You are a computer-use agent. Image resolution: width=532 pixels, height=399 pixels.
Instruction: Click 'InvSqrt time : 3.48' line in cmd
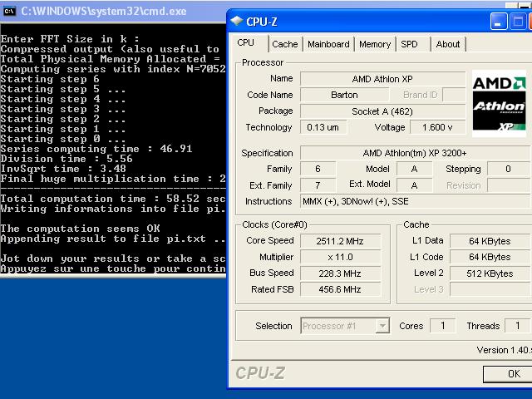63,169
